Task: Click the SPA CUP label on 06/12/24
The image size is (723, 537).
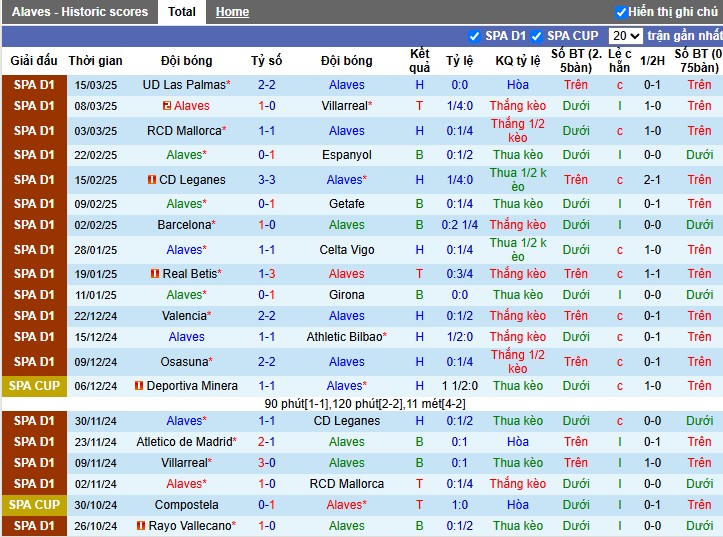Action: click(x=34, y=386)
